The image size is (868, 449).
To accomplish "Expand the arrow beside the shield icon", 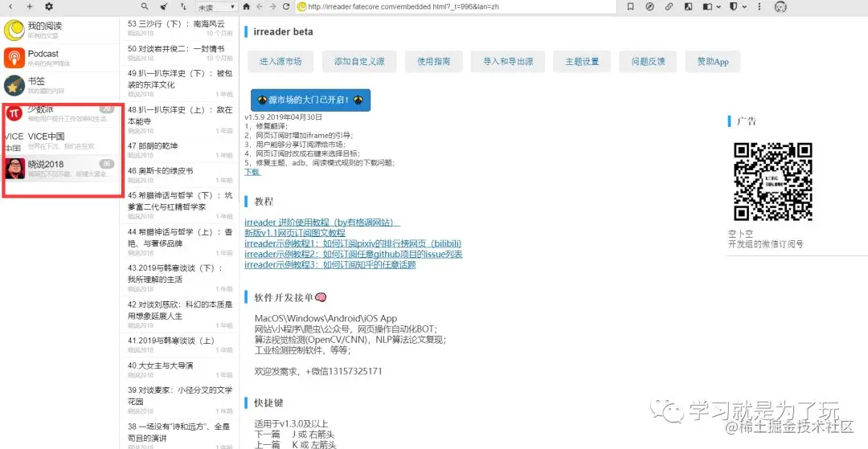I will pos(744,7).
